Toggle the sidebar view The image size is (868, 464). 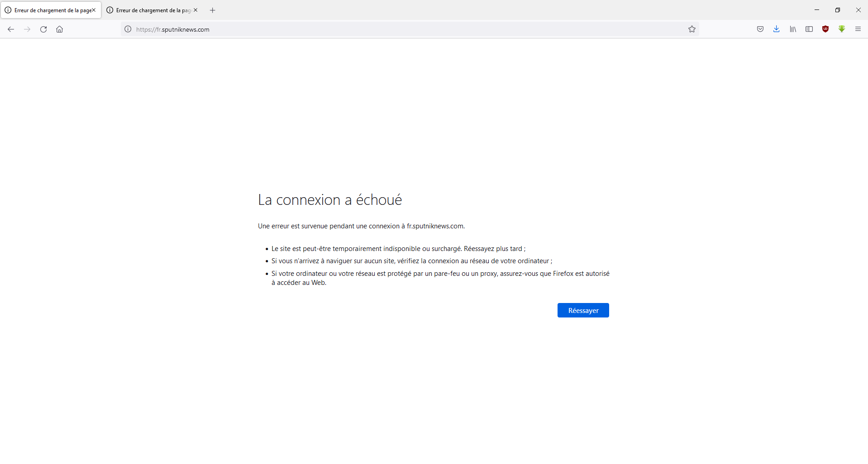pyautogui.click(x=809, y=29)
